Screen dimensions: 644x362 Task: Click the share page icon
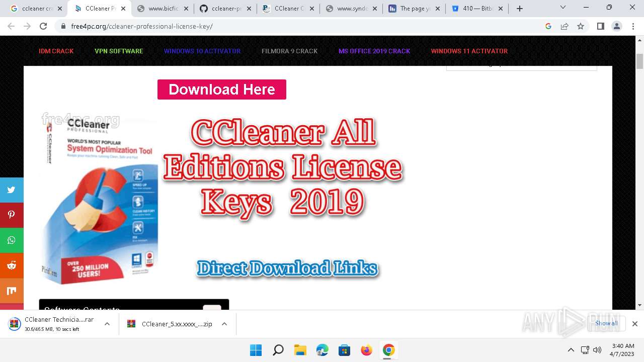(x=565, y=26)
